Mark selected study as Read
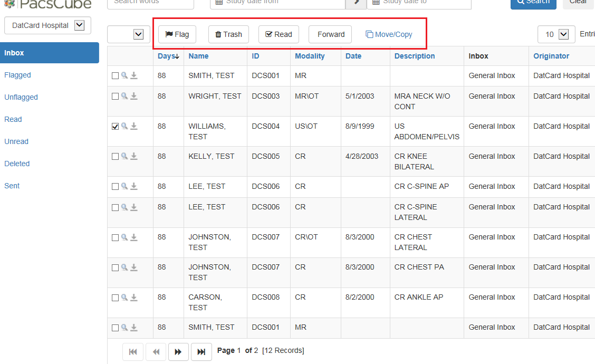The width and height of the screenshot is (595, 364). pos(279,34)
